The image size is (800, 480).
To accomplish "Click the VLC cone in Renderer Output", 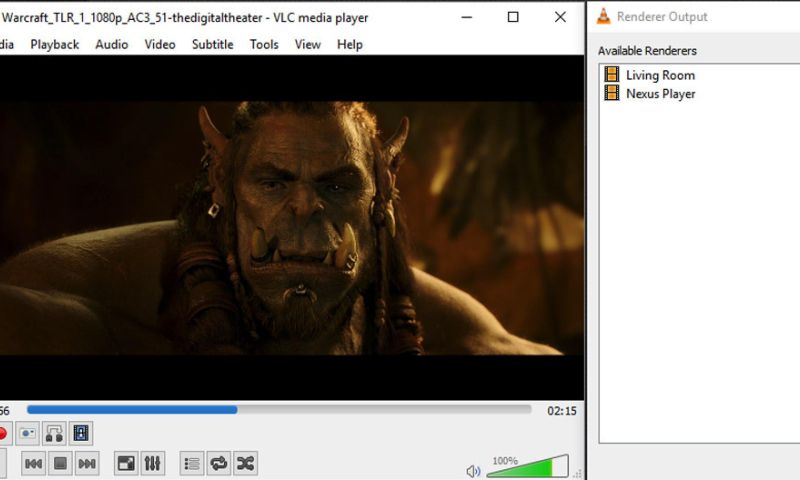I will click(x=604, y=16).
